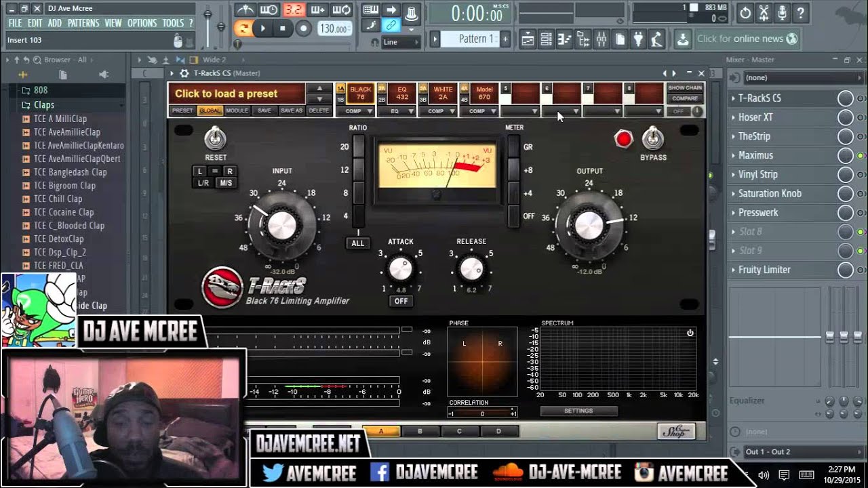Toggle the 3.2 recording countdown

coord(294,9)
